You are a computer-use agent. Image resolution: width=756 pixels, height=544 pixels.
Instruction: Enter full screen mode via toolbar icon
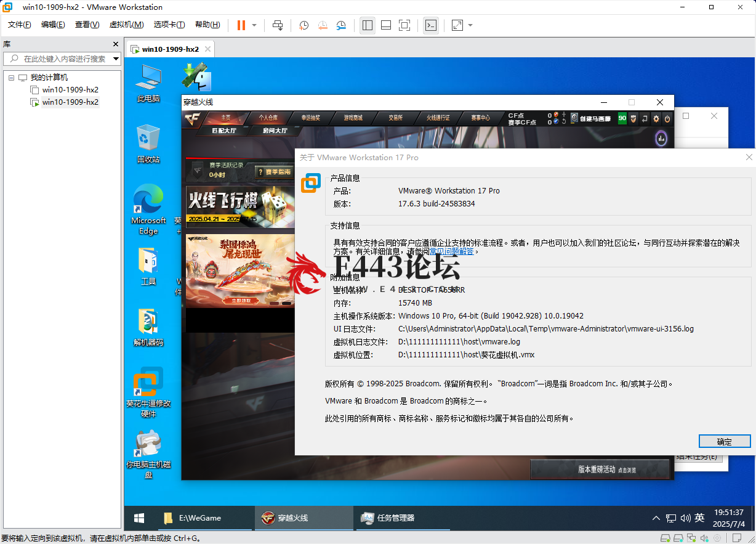tap(404, 25)
